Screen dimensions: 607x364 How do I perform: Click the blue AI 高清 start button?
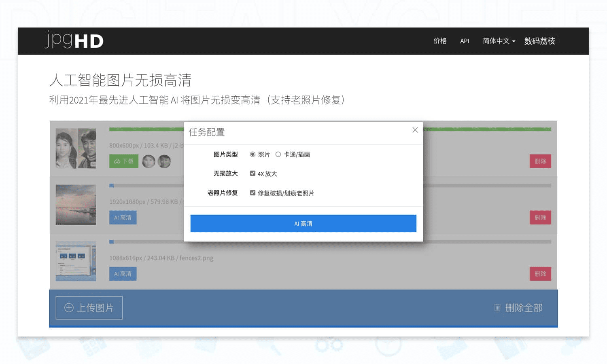point(303,224)
